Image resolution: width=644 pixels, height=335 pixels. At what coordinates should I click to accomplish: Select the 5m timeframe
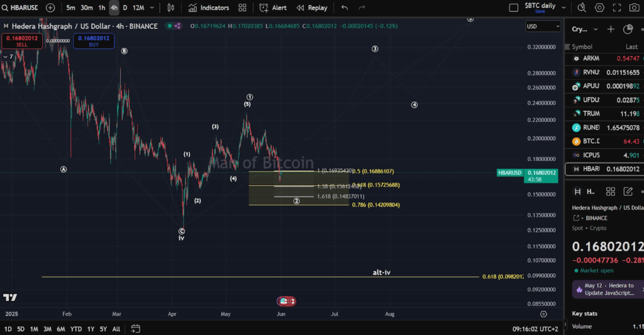(70, 8)
